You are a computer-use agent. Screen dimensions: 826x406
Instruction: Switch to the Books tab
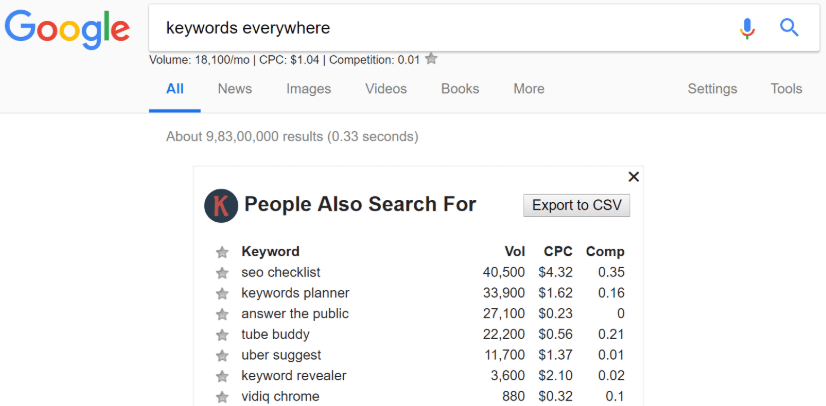(x=460, y=88)
